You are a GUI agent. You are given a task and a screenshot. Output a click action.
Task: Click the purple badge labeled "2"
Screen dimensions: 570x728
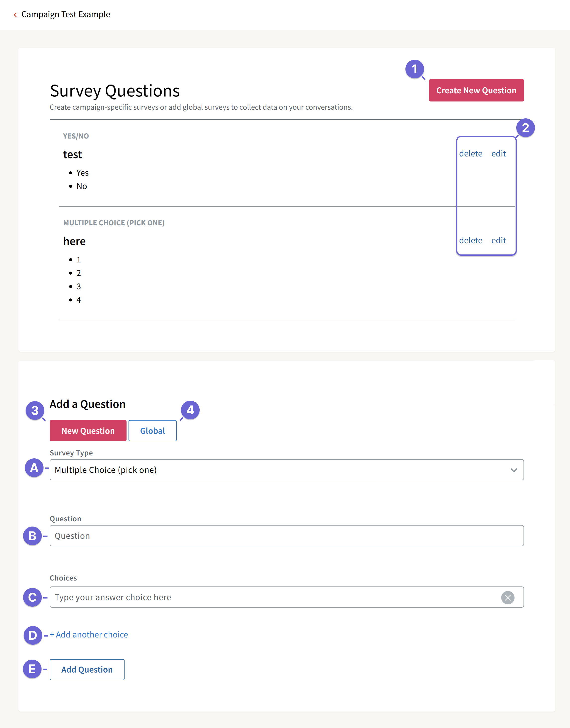pos(526,128)
